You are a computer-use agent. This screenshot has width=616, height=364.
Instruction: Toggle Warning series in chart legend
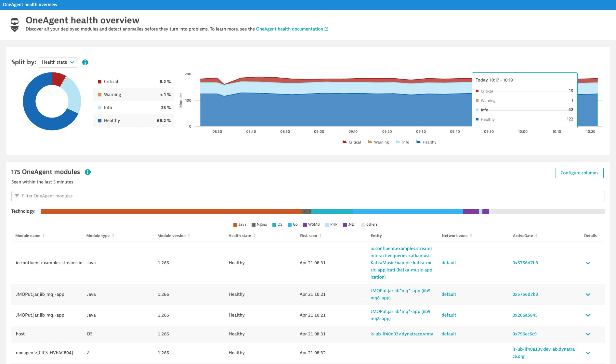click(378, 142)
